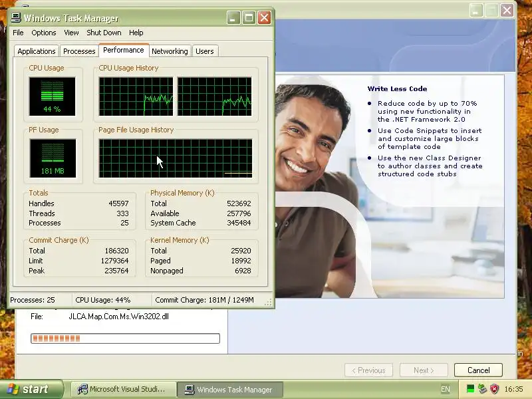
Task: Click Cancel in the setup wizard
Action: (x=478, y=370)
